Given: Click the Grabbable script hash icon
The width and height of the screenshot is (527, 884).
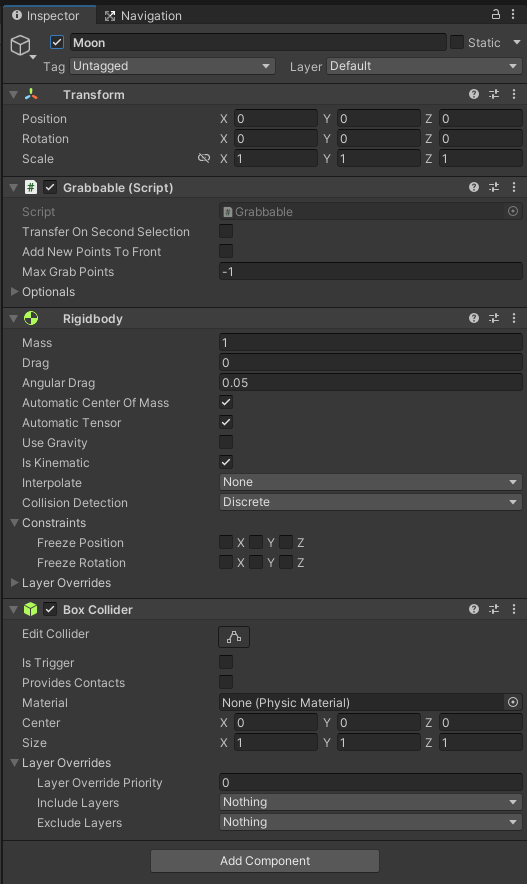Looking at the screenshot, I should (30, 187).
